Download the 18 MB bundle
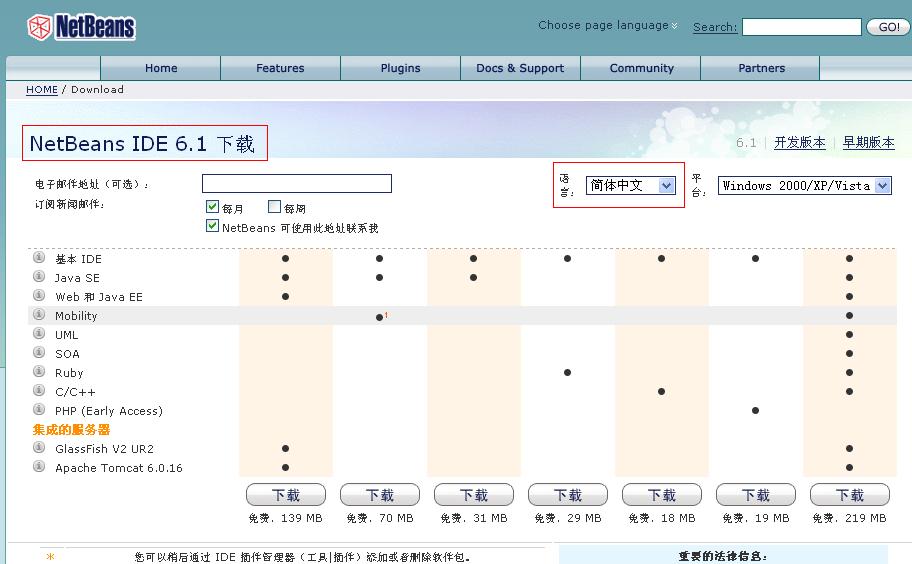This screenshot has height=564, width=912. pyautogui.click(x=662, y=495)
